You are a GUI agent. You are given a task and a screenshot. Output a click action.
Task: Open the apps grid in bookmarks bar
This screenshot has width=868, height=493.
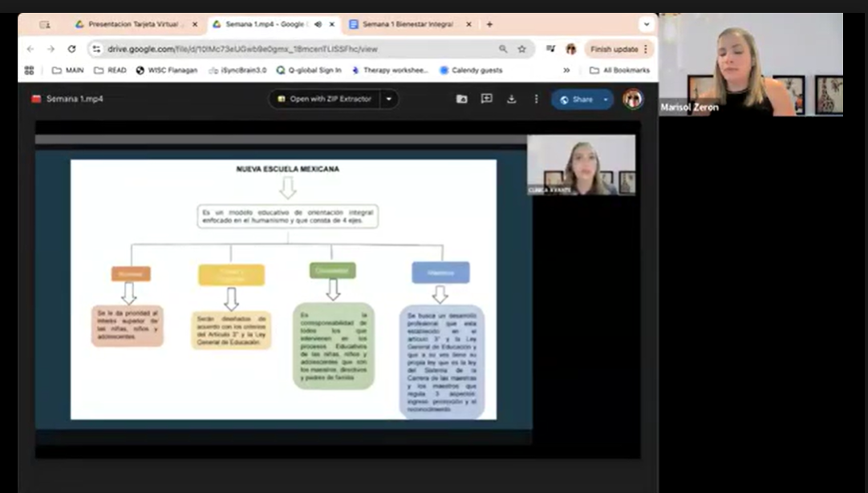click(30, 71)
